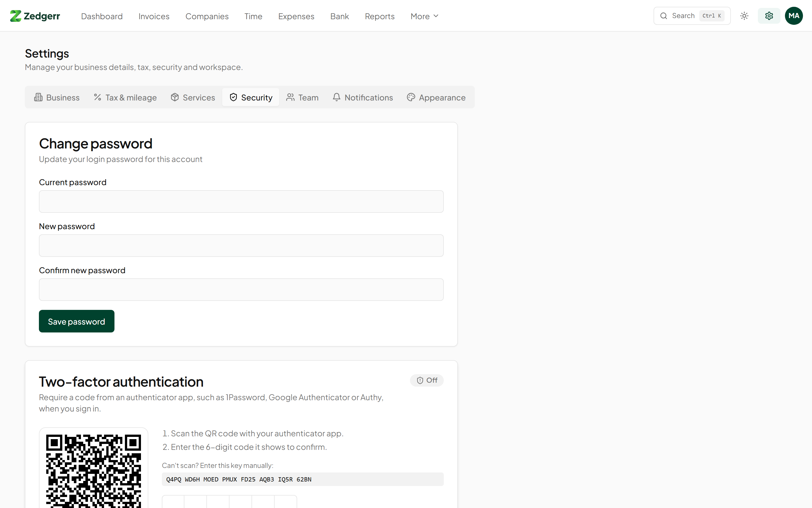Focus the Current password field
The height and width of the screenshot is (508, 812).
[x=241, y=202]
